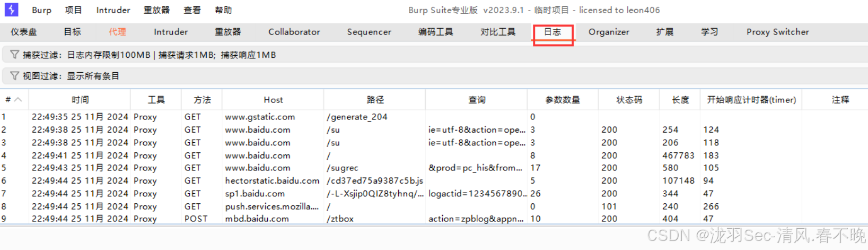Sort by the 参数数量 column header
868x250 pixels.
(563, 100)
